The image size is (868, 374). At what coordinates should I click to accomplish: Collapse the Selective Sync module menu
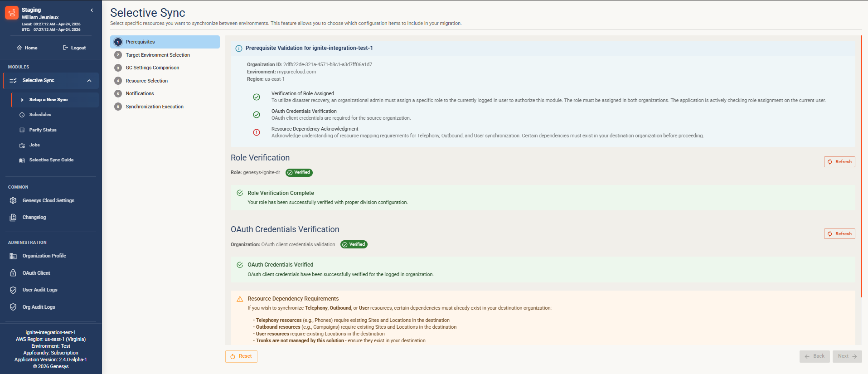89,81
